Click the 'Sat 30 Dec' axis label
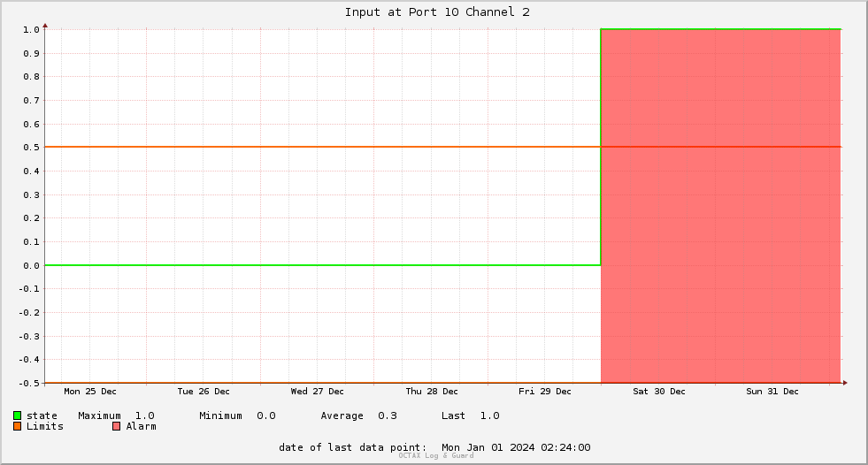The height and width of the screenshot is (465, 868). (659, 391)
